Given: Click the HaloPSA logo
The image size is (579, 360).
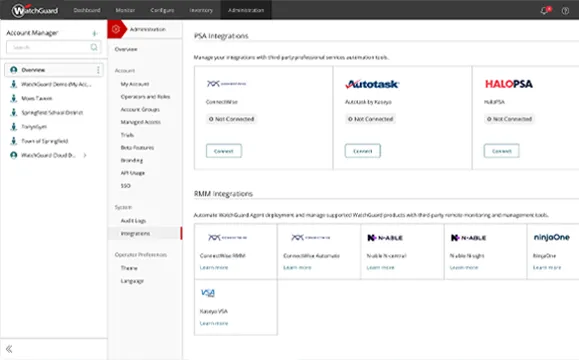Looking at the screenshot, I should [508, 84].
